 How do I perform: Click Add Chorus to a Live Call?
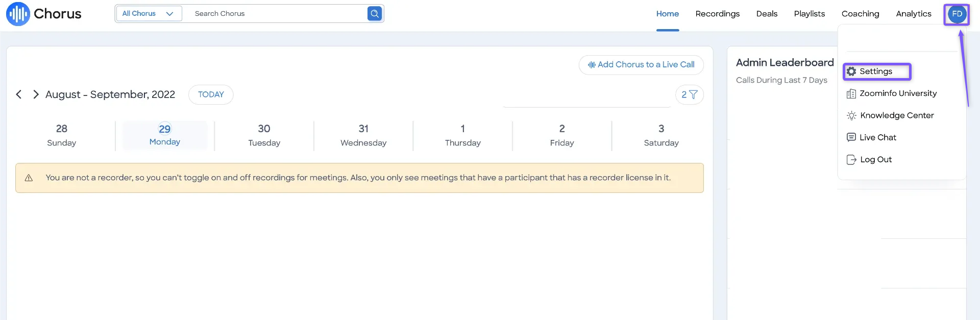(641, 65)
